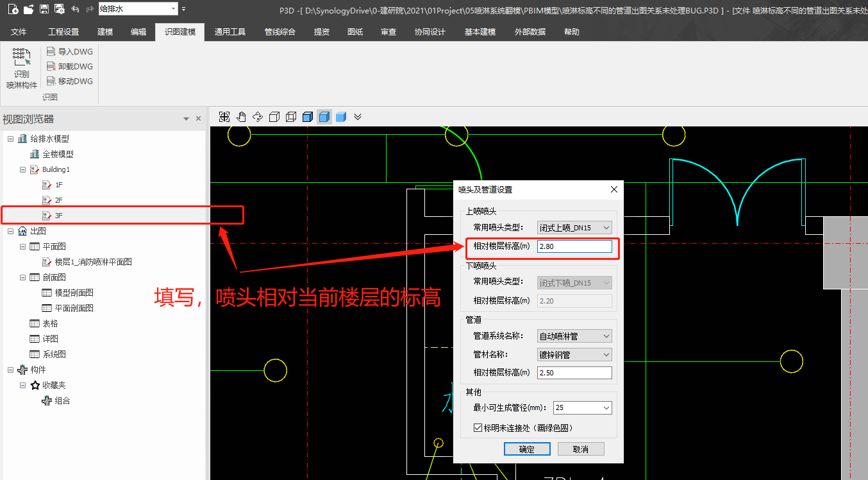This screenshot has width=868, height=480.
Task: Select 模型剖面图 in the tree
Action: coord(74,293)
